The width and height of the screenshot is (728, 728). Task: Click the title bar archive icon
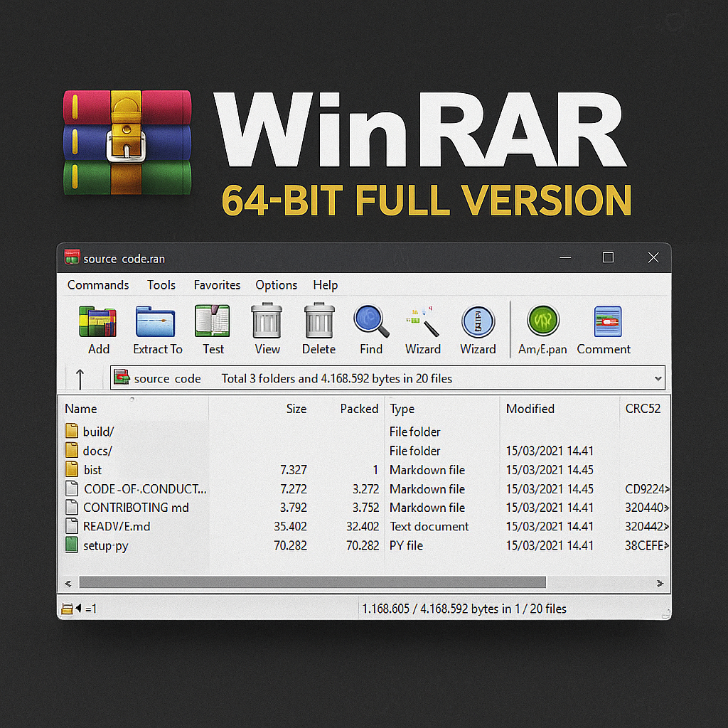tap(72, 257)
